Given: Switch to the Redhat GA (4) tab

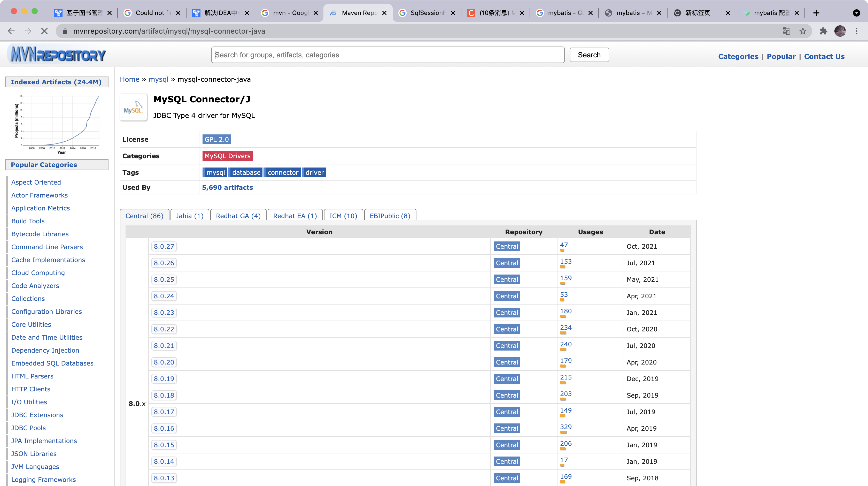Looking at the screenshot, I should pyautogui.click(x=238, y=216).
